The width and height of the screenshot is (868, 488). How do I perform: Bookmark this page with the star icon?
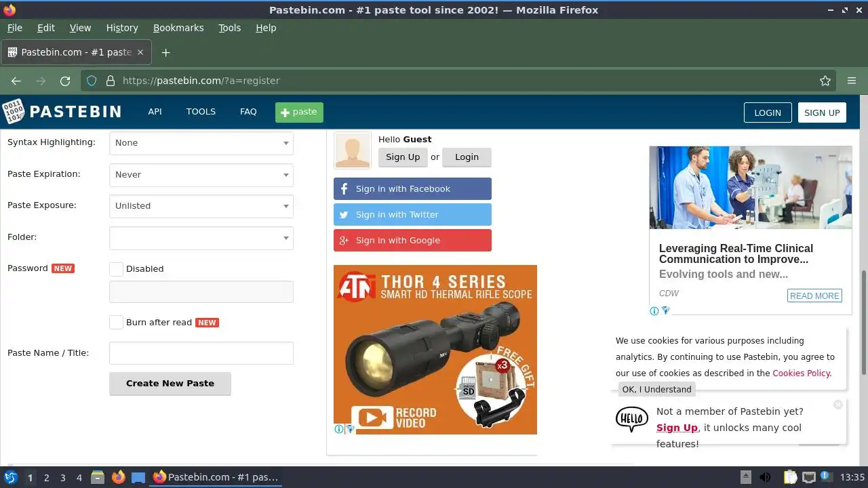[x=825, y=81]
